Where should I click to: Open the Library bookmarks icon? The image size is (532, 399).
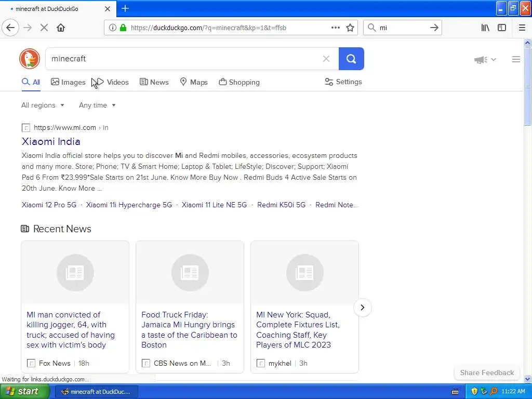[485, 28]
